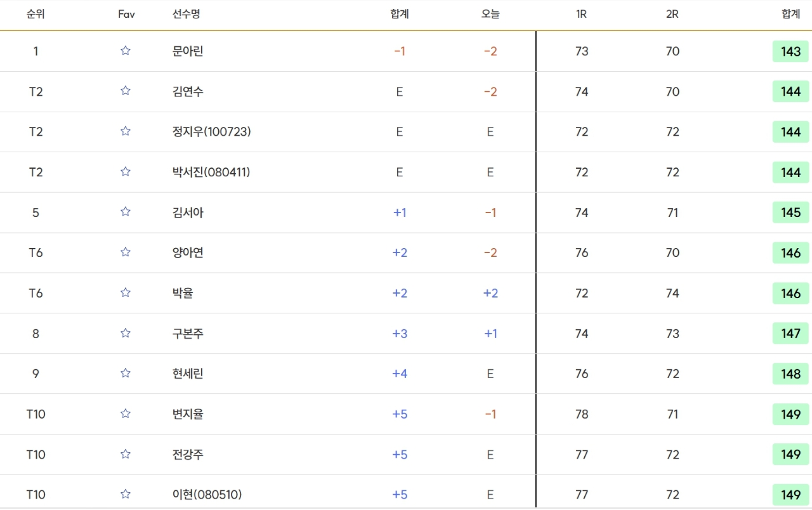Open player profile 김서아
The width and height of the screenshot is (812, 510).
coord(188,213)
